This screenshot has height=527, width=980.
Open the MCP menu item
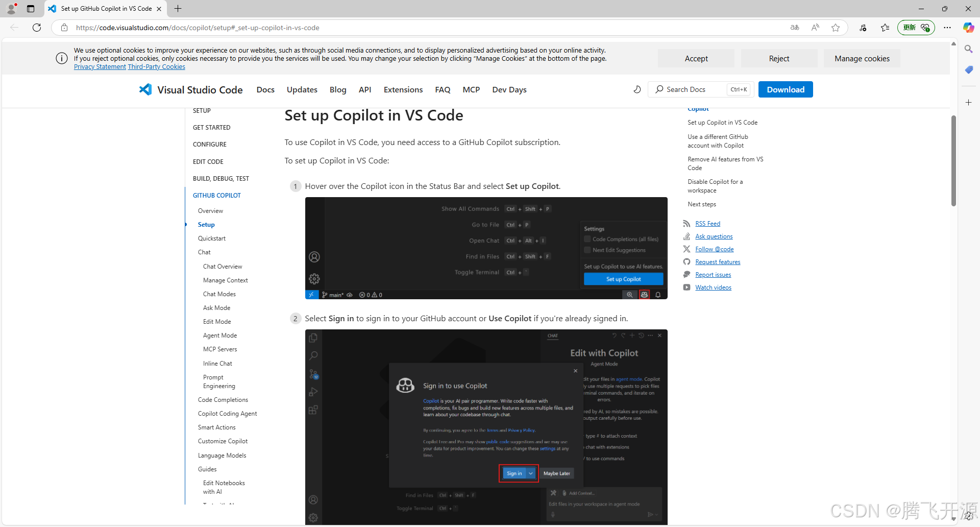471,89
